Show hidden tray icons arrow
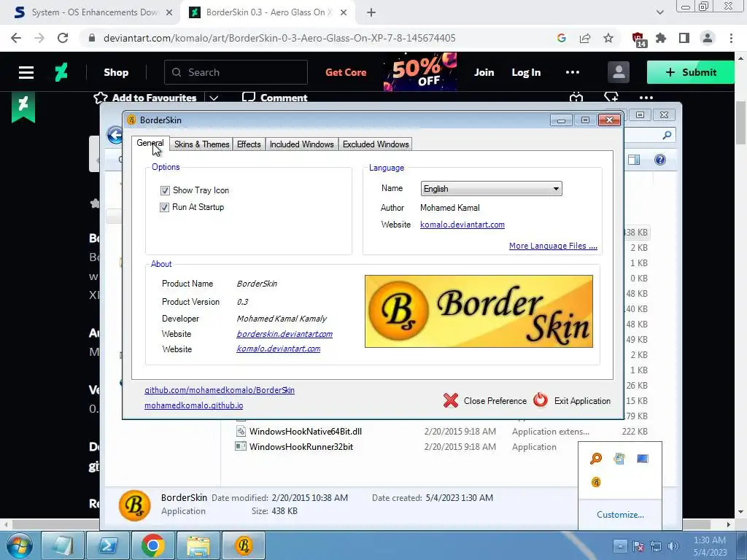Image resolution: width=747 pixels, height=560 pixels. (x=620, y=545)
